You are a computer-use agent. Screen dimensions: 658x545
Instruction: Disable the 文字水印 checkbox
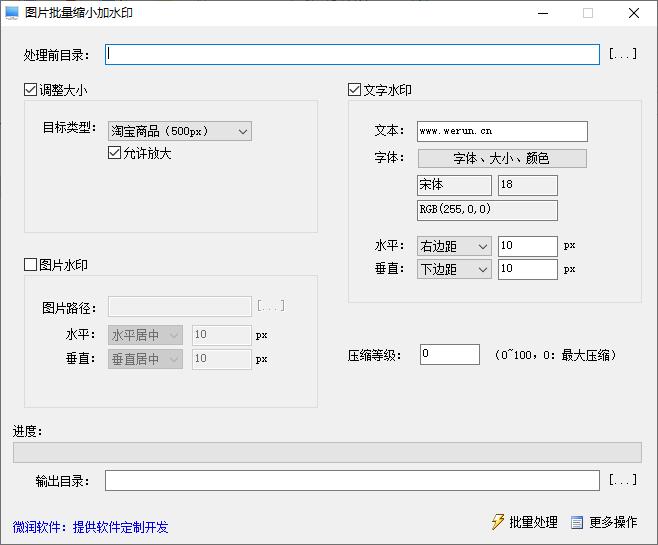(x=355, y=89)
